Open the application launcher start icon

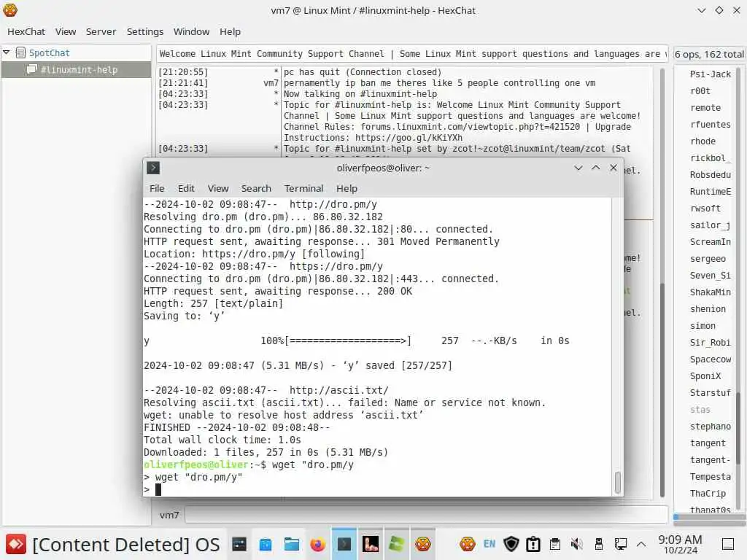[16, 544]
